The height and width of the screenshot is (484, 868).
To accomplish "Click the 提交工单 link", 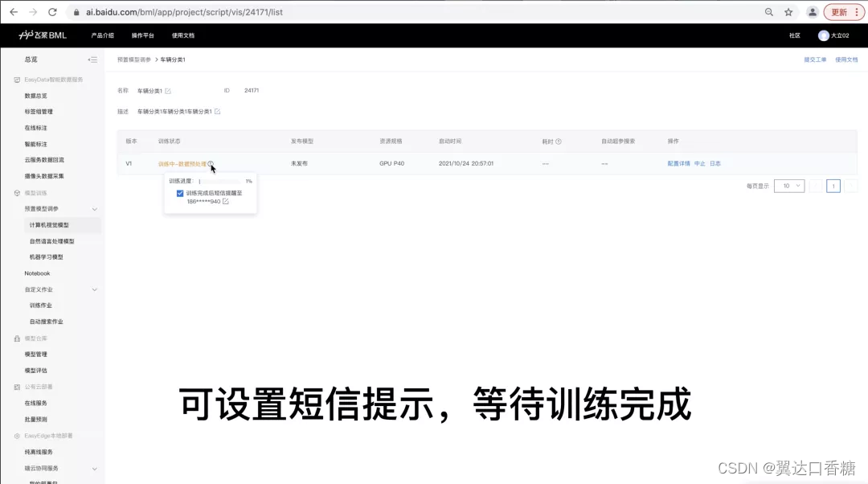I will [815, 59].
